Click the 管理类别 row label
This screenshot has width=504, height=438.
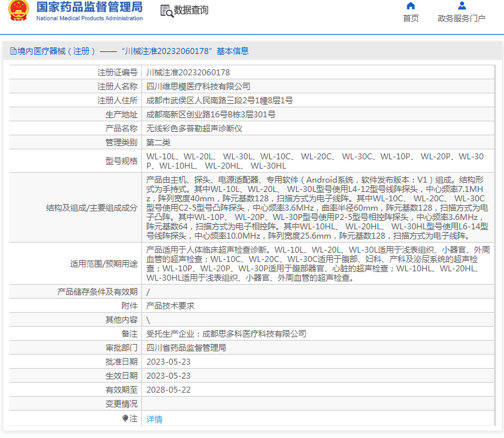[x=121, y=143]
